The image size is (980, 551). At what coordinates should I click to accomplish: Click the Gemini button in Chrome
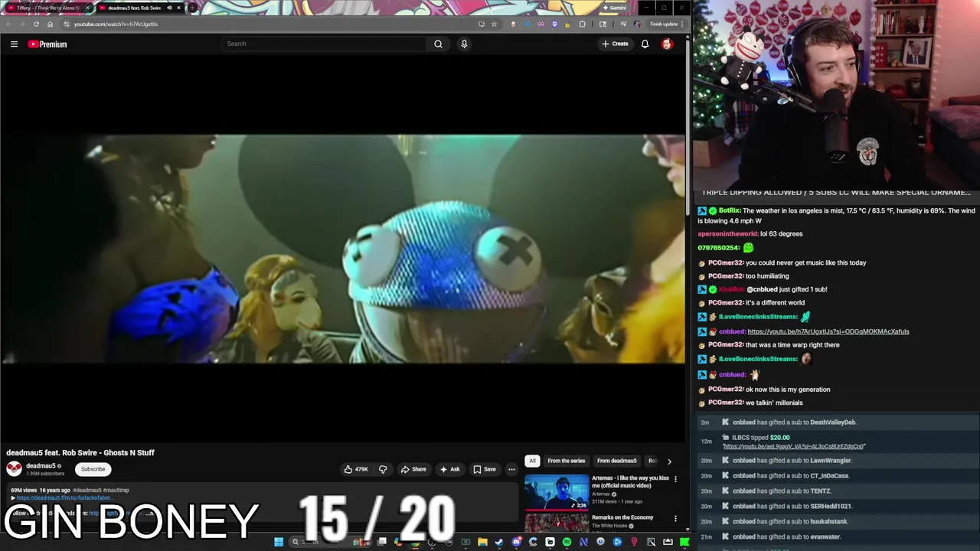coord(614,8)
